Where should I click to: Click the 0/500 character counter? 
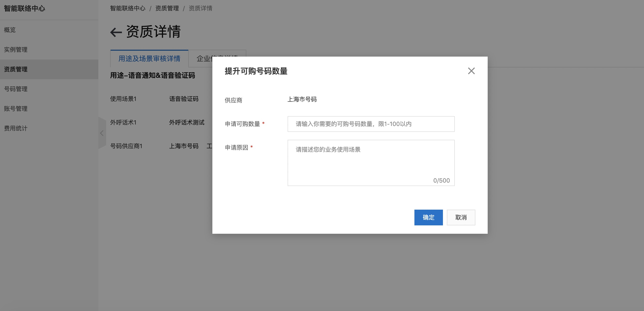click(x=441, y=180)
